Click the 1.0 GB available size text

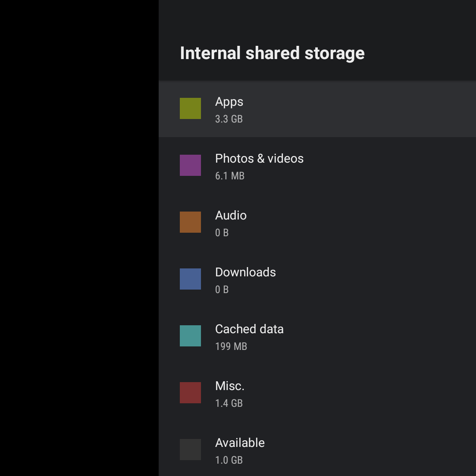pyautogui.click(x=229, y=460)
